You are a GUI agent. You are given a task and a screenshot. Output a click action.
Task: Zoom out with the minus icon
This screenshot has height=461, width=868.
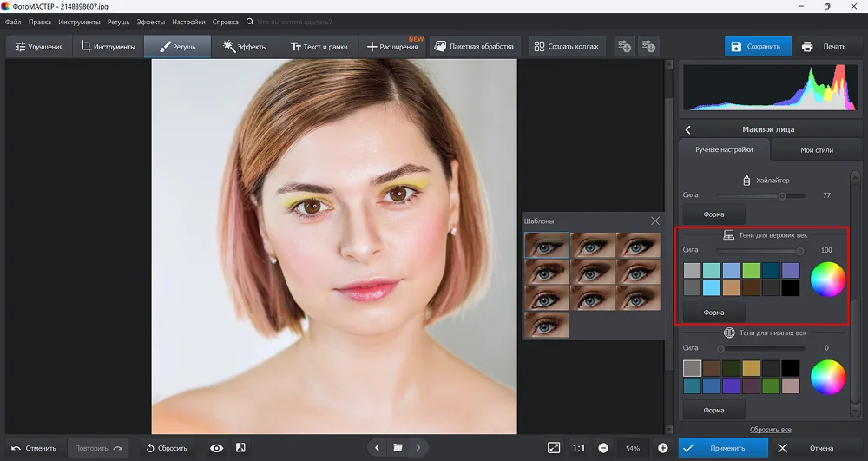click(x=603, y=448)
